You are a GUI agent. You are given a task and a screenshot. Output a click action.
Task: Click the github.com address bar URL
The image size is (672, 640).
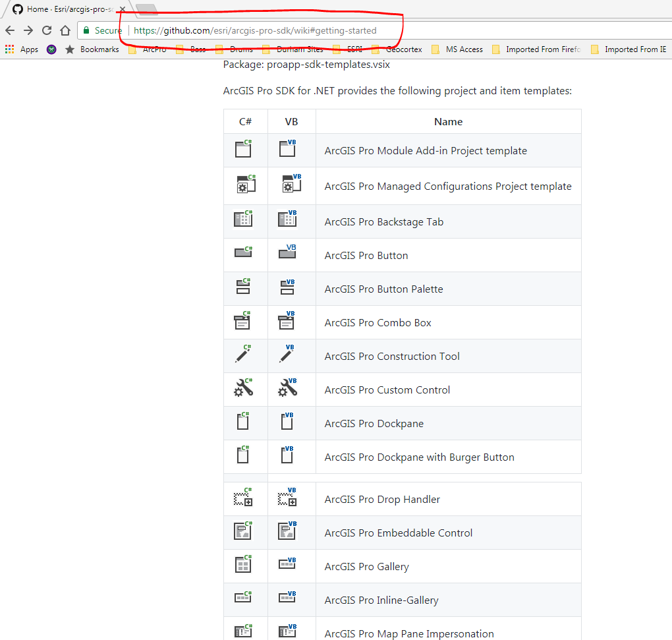tap(255, 30)
